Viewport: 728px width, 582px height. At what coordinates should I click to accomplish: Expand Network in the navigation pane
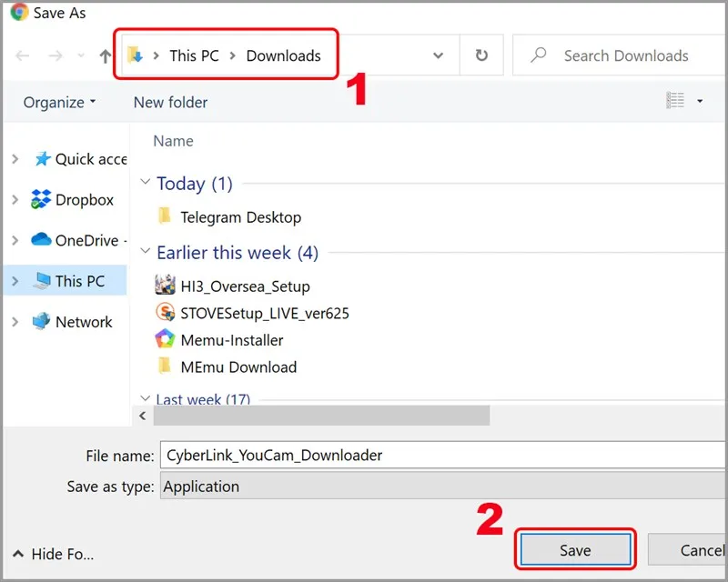pyautogui.click(x=15, y=322)
